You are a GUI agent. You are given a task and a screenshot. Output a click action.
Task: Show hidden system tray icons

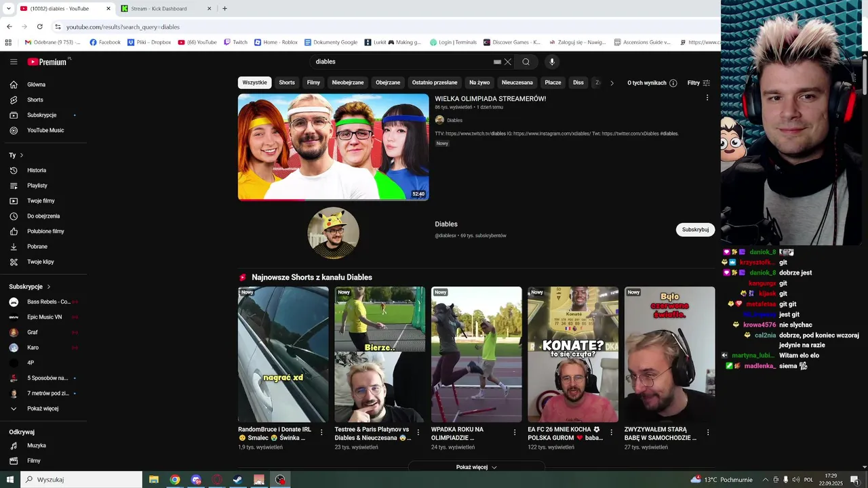766,480
